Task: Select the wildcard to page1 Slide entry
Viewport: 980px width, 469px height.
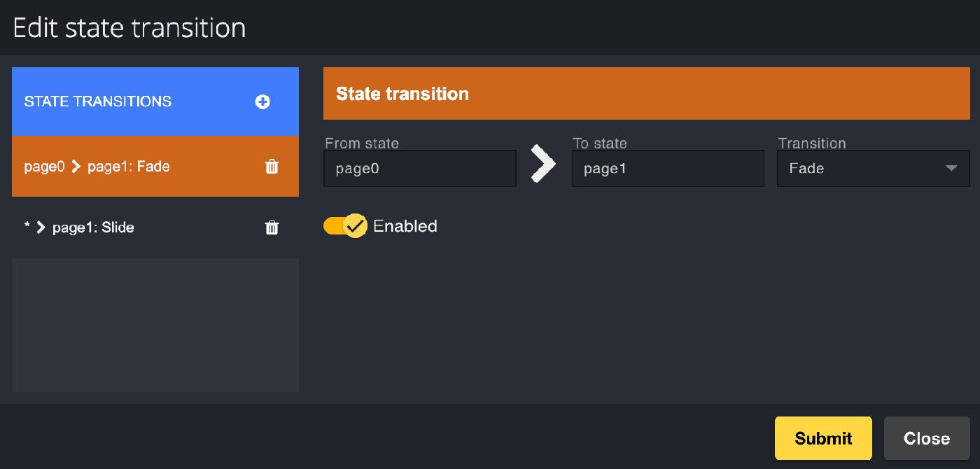Action: coord(126,227)
